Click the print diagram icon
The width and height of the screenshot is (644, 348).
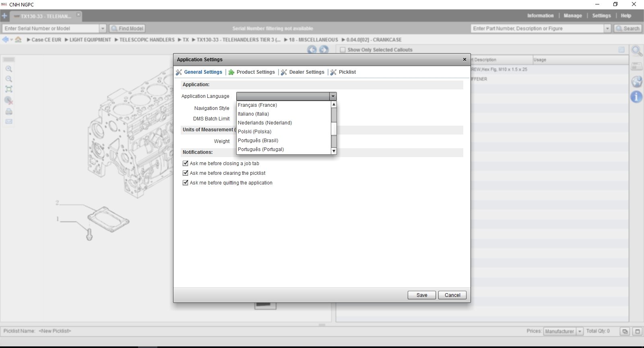click(8, 112)
